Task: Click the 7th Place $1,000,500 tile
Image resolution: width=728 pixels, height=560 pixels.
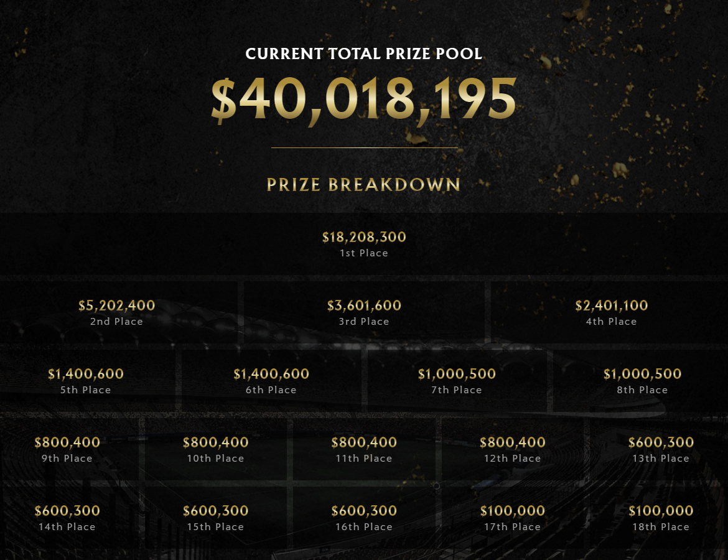Action: pos(457,381)
